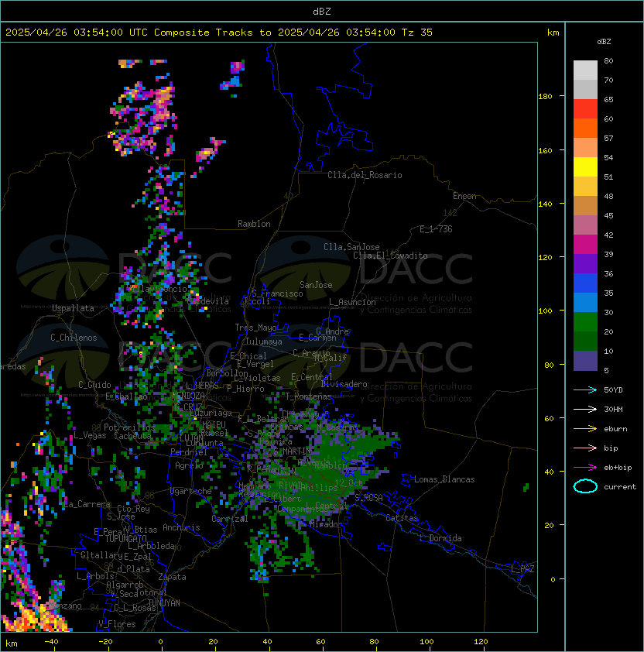Viewport: 644px width, 652px height.
Task: Click the 'Anchoris' map label
Action: pos(181,527)
